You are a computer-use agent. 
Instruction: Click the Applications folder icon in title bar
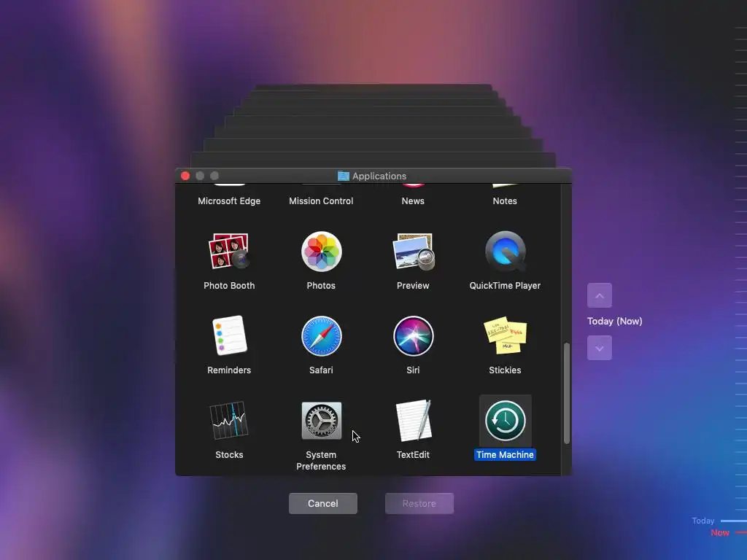[x=344, y=176]
